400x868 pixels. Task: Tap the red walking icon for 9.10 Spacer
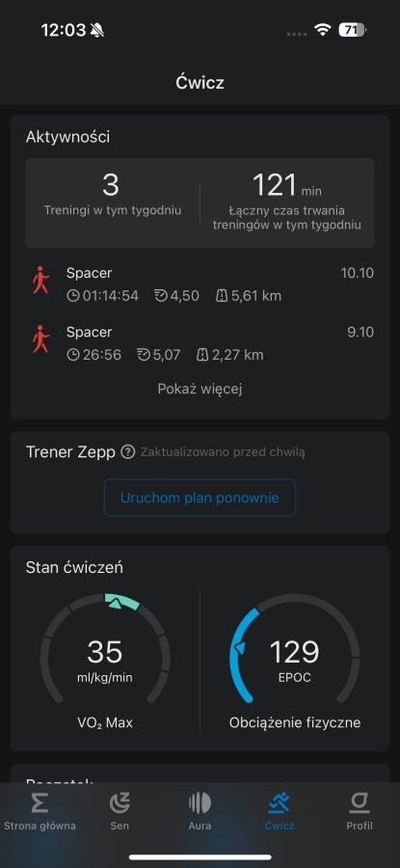40,339
